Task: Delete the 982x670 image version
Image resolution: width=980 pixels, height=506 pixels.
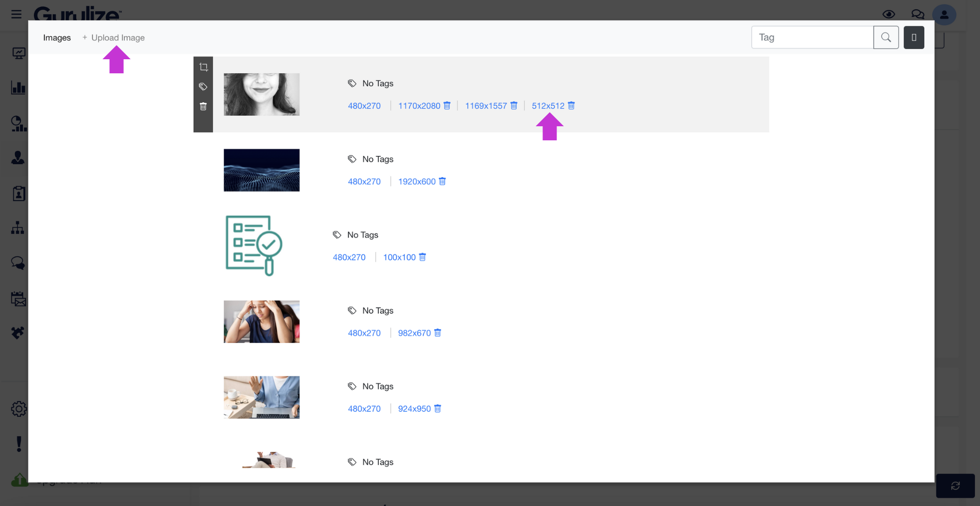Action: coord(438,333)
